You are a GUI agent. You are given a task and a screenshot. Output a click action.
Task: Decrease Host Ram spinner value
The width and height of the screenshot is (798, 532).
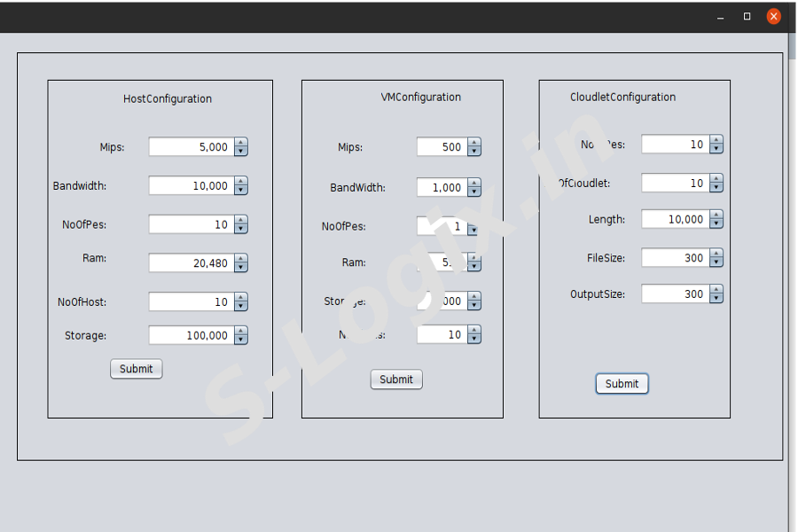point(241,268)
